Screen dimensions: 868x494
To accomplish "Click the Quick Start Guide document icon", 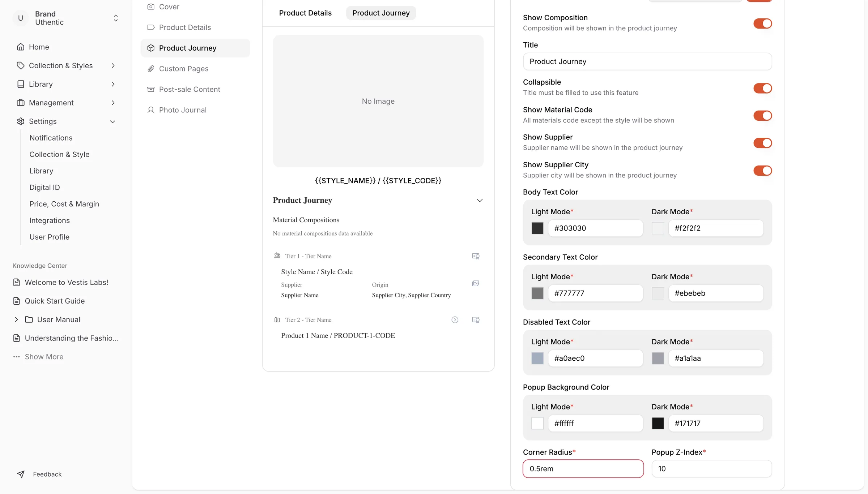I will 17,301.
